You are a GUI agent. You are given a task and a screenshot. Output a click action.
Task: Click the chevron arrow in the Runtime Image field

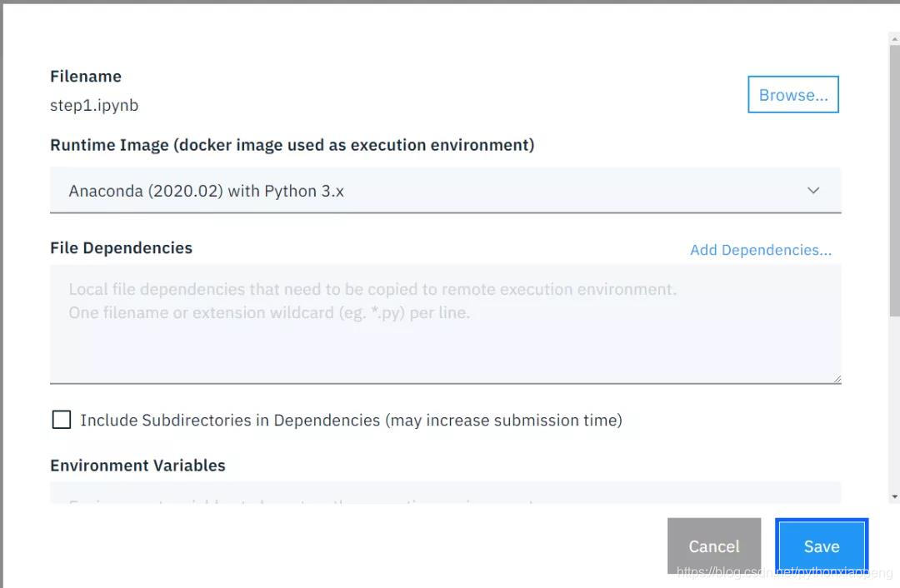pos(813,191)
